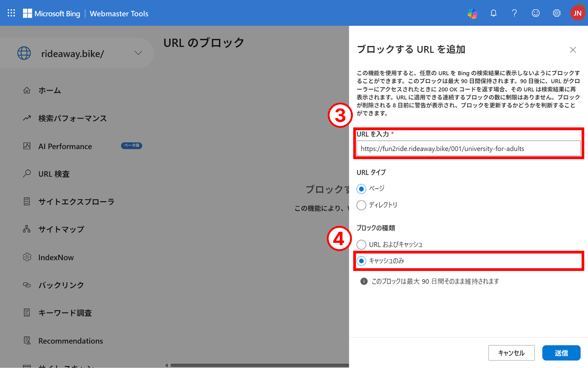Open the サイトマップ section
The height and width of the screenshot is (368, 588).
(x=61, y=229)
